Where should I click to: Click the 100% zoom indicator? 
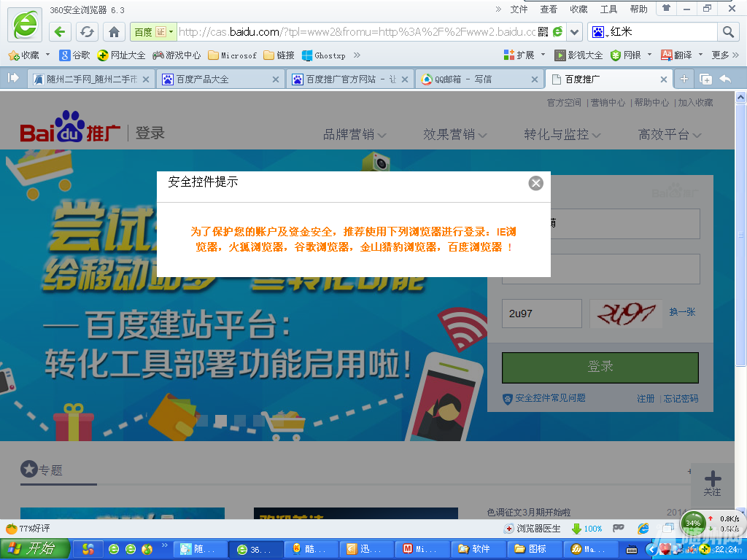pyautogui.click(x=587, y=529)
